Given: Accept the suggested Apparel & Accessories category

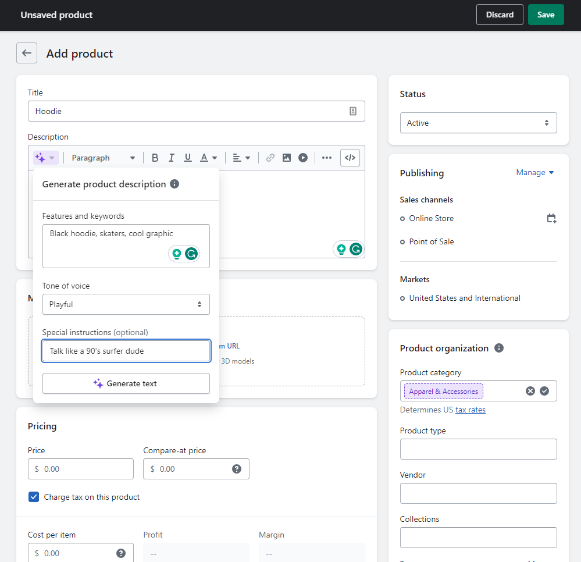Looking at the screenshot, I should [544, 391].
